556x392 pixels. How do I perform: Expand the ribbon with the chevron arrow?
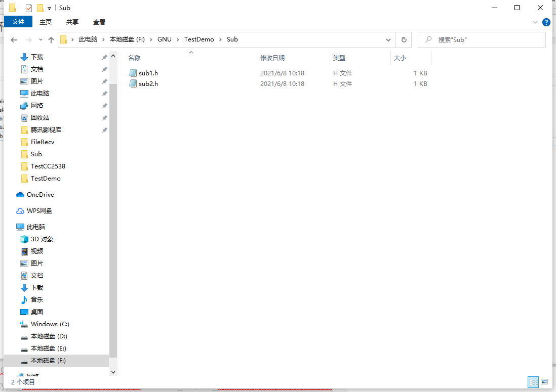tap(535, 22)
